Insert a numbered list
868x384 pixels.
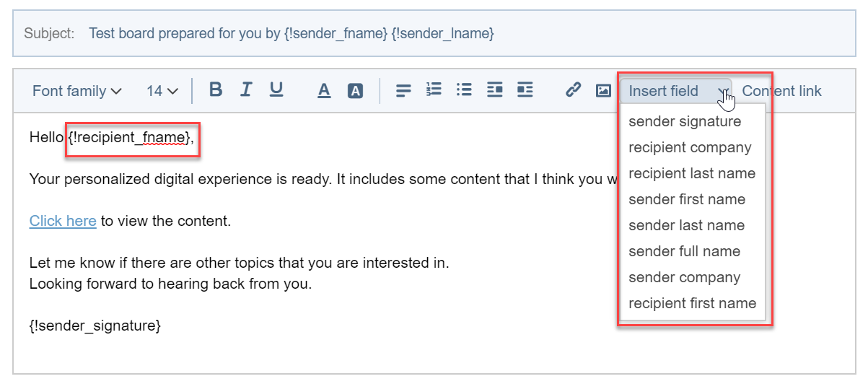coord(434,90)
